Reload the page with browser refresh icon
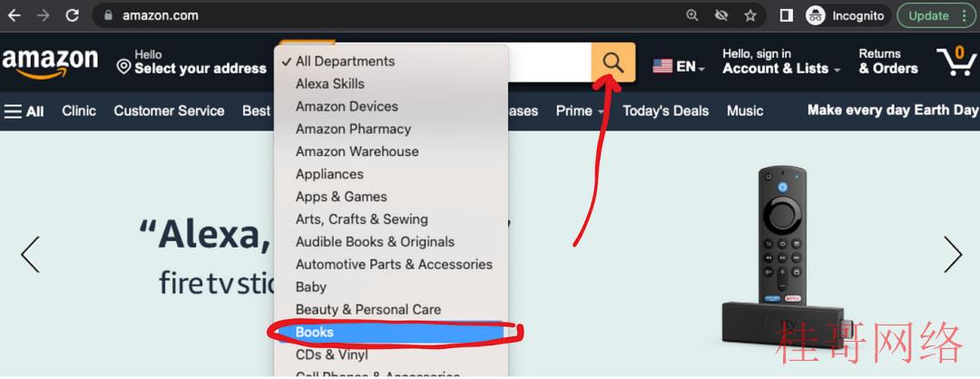Screen dimensions: 980x379 (x=73, y=15)
